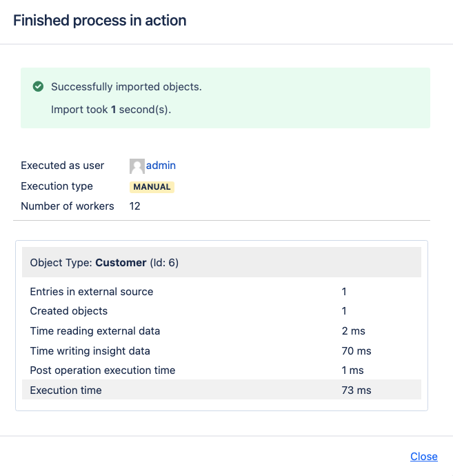The image size is (453, 476).
Task: Click the 'Created objects' row label
Action: pyautogui.click(x=69, y=310)
